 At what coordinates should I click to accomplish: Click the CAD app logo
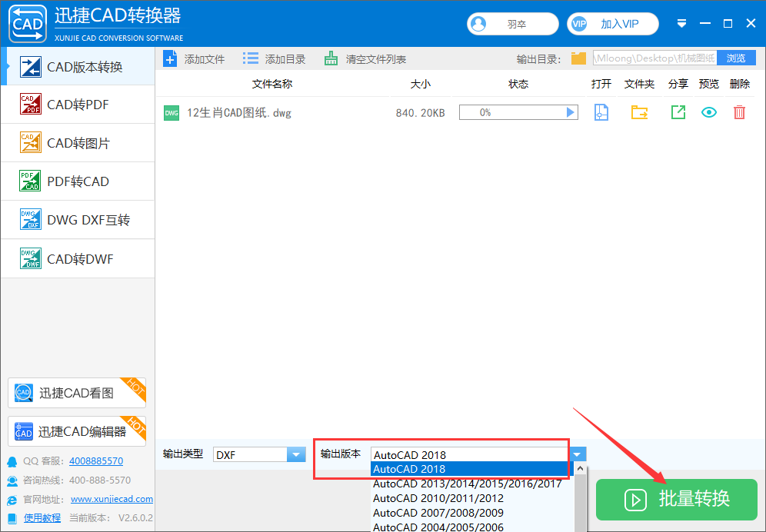[28, 24]
